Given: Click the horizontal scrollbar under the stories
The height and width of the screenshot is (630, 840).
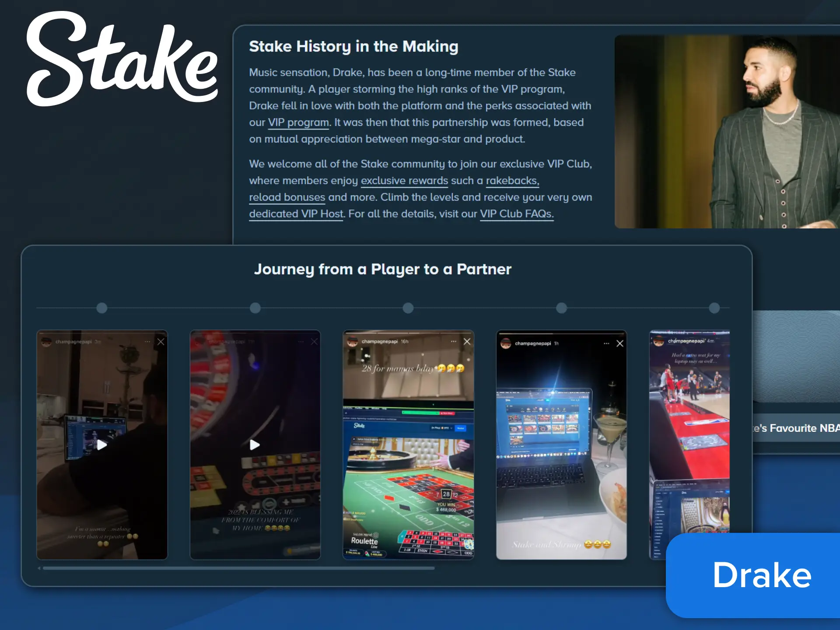Looking at the screenshot, I should click(239, 568).
